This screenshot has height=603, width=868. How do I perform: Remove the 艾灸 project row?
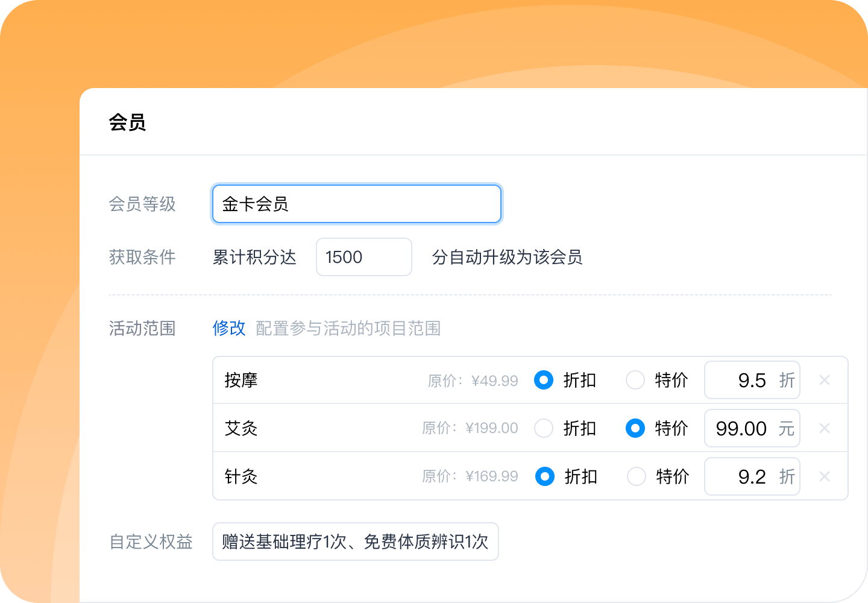tap(825, 428)
